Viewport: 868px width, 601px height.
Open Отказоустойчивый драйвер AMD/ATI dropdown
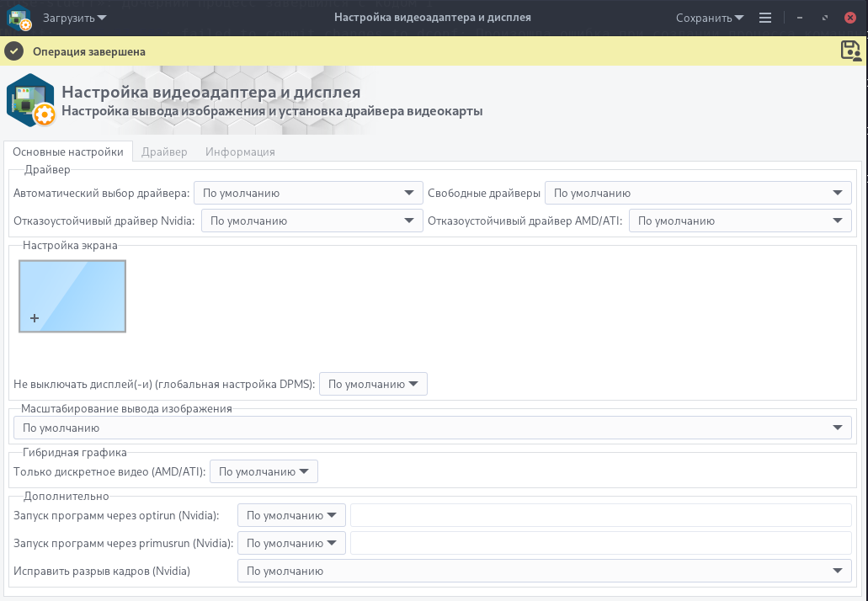[739, 221]
